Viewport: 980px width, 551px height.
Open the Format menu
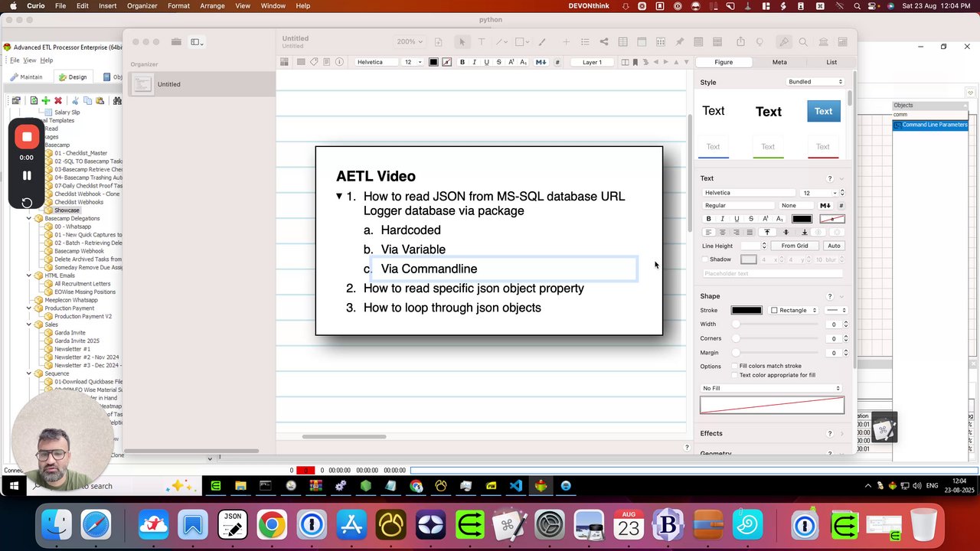tap(178, 5)
